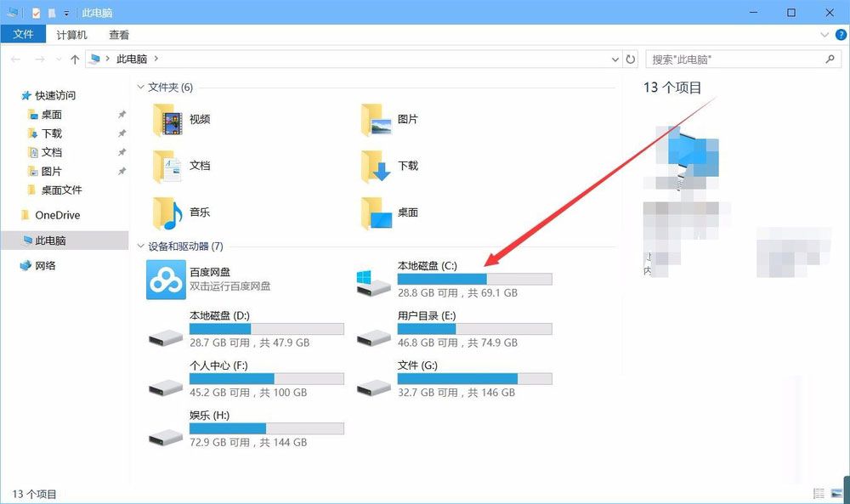The height and width of the screenshot is (504, 850).
Task: Click 此电脑 breadcrumb in address bar
Action: coord(132,59)
